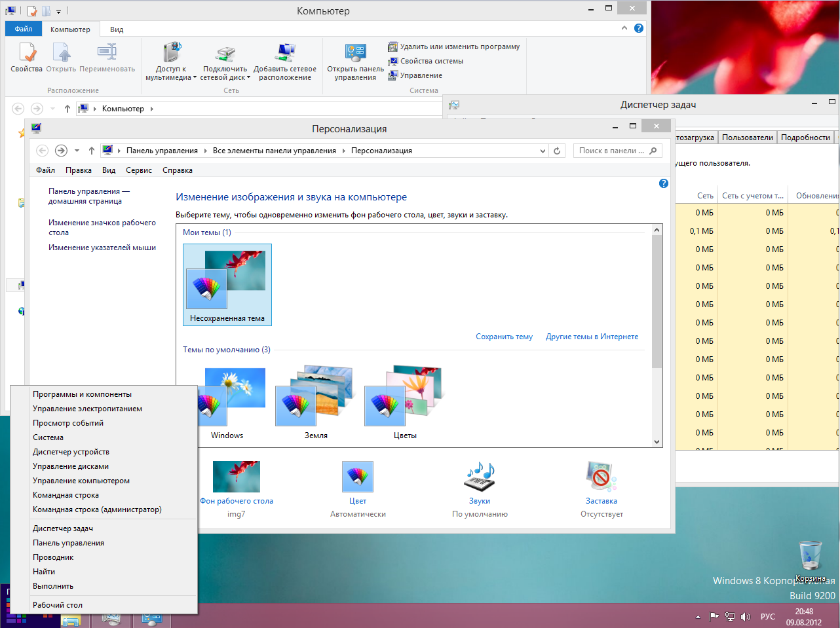Expand the chevron after Все элементы панели управления
Screen dimensions: 840x628
343,151
